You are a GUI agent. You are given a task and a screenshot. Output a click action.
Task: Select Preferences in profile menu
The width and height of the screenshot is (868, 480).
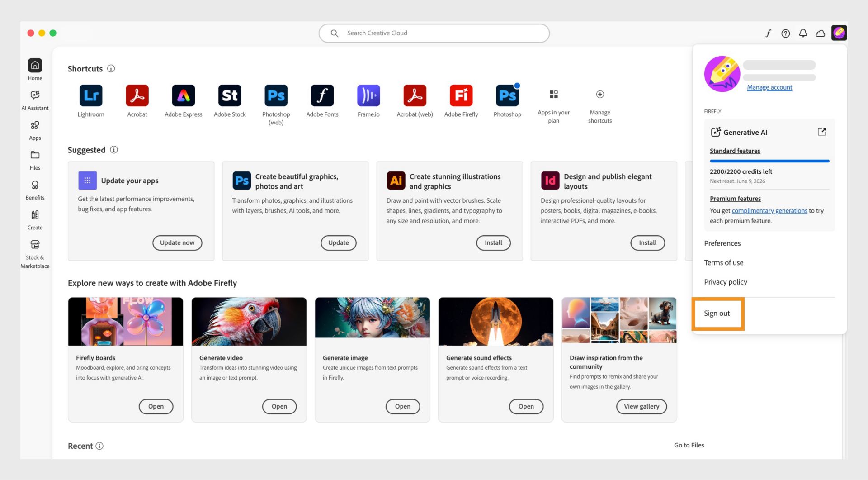[722, 243]
